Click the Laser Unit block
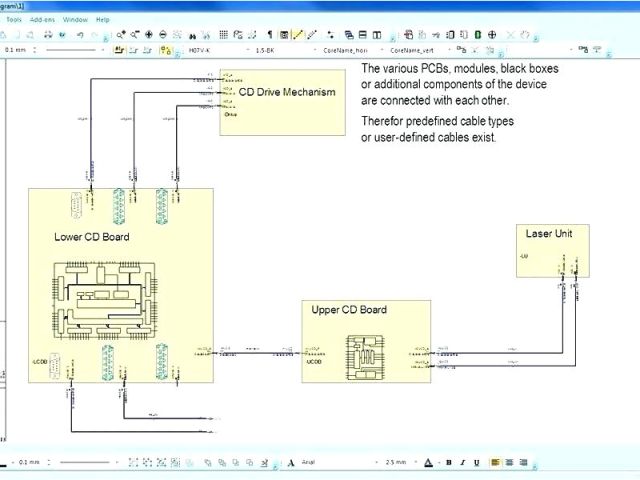The image size is (640, 480). coord(551,248)
